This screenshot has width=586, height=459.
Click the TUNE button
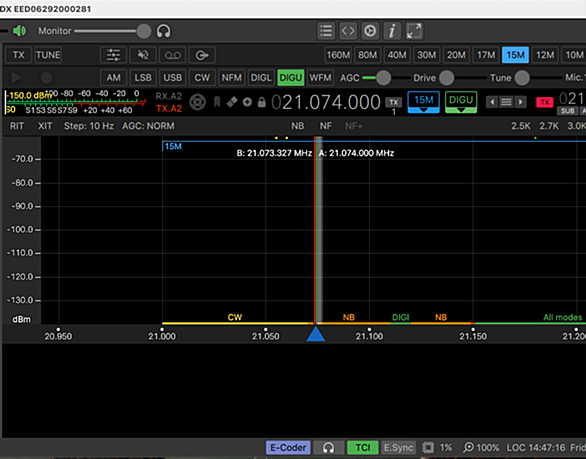(48, 55)
